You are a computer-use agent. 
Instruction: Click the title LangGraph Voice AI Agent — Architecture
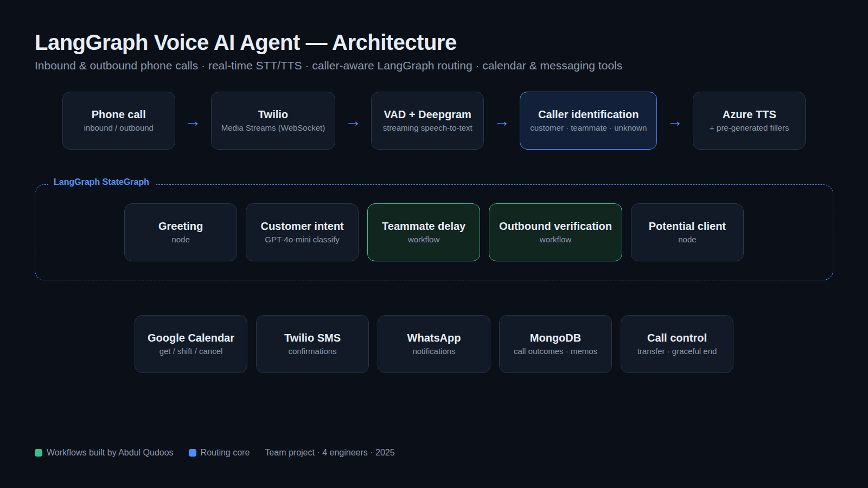[246, 42]
